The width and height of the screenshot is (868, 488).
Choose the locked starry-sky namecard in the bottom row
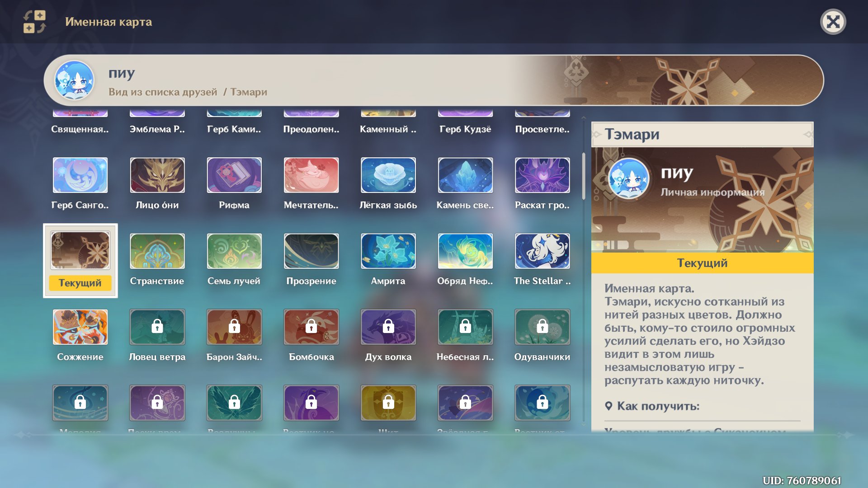465,403
